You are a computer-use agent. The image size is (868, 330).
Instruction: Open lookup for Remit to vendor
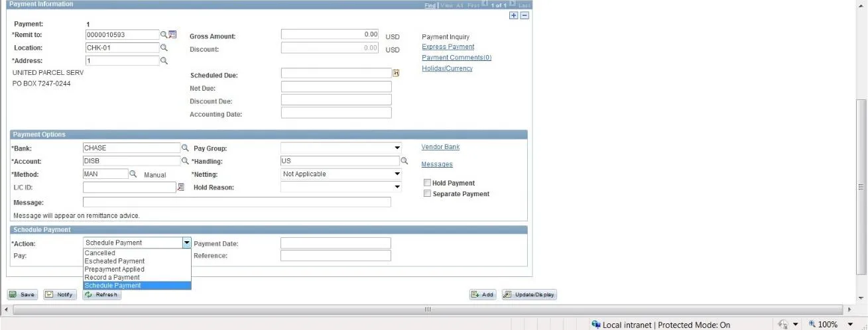164,34
